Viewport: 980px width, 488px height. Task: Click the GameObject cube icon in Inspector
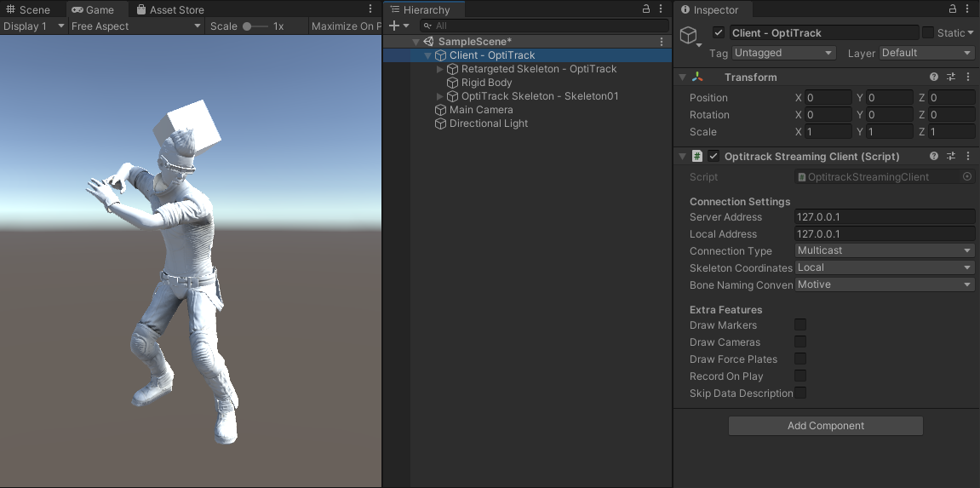coord(688,35)
